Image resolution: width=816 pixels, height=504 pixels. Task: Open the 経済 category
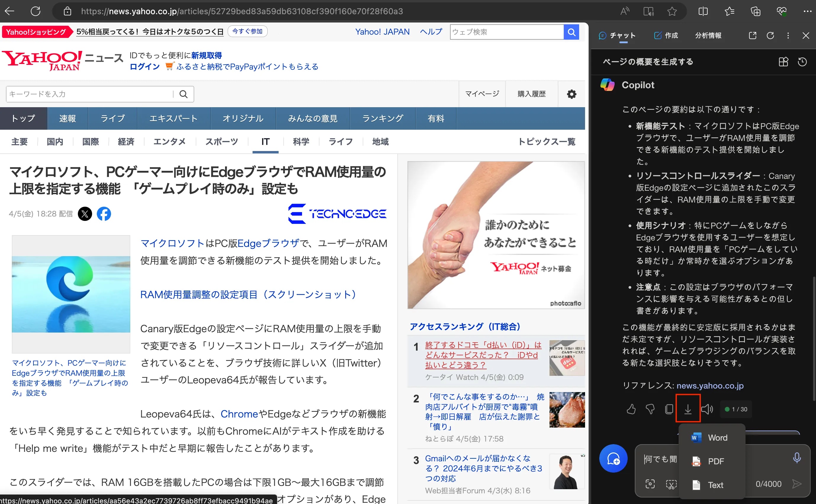[126, 142]
